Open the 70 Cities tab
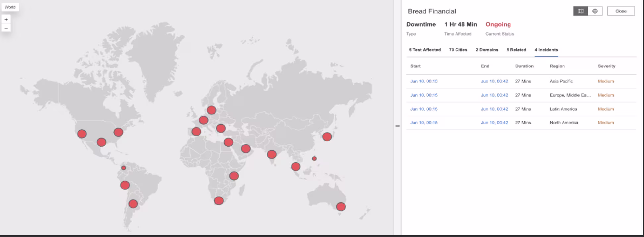Viewport: 644px width, 237px height. [x=458, y=50]
